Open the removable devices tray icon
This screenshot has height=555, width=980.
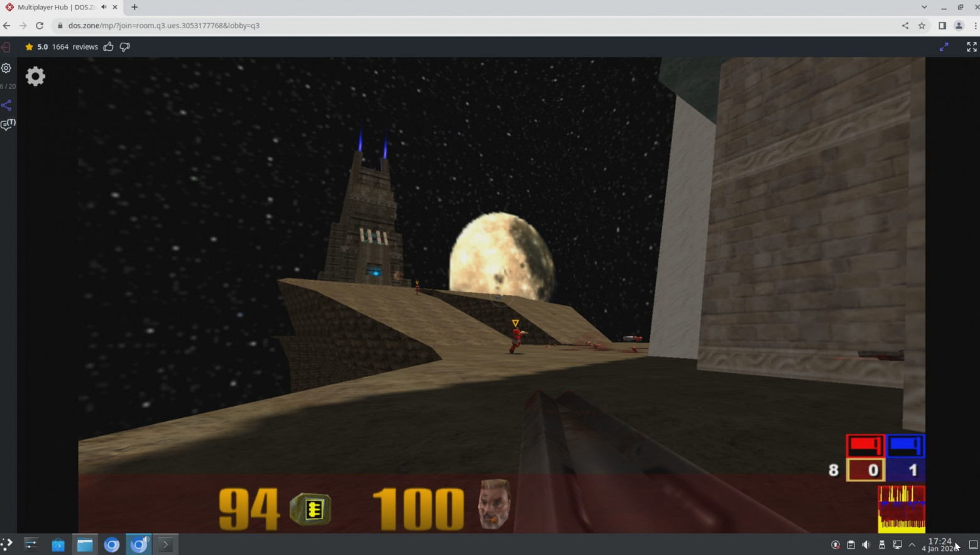click(x=881, y=545)
